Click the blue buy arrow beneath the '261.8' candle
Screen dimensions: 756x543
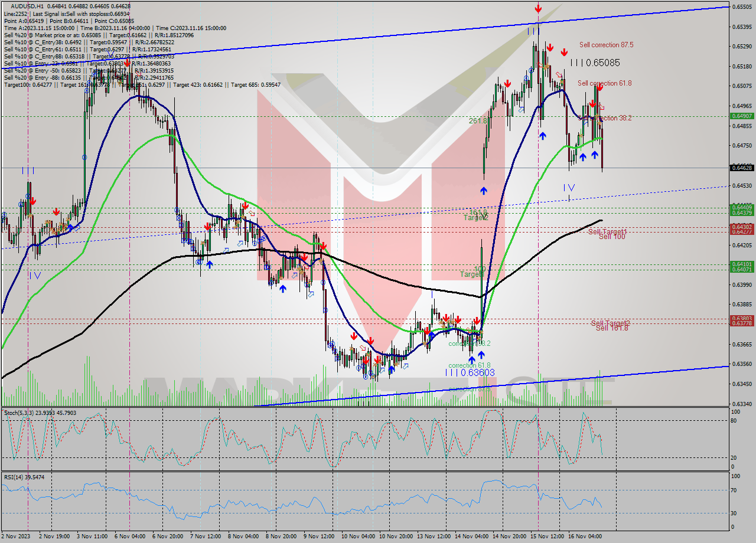[x=484, y=191]
